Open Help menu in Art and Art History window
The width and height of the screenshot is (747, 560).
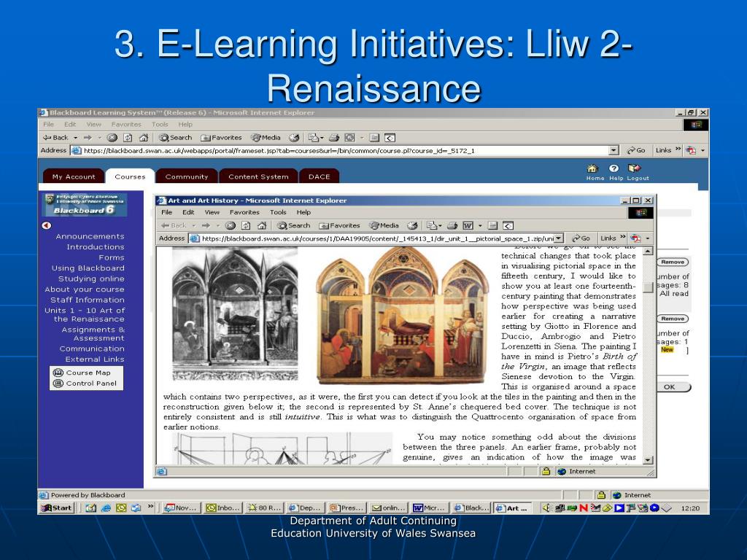click(x=303, y=212)
